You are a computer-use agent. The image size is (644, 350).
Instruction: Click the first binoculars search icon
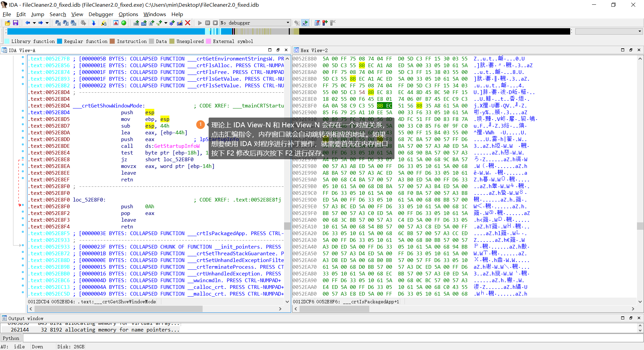tap(58, 23)
